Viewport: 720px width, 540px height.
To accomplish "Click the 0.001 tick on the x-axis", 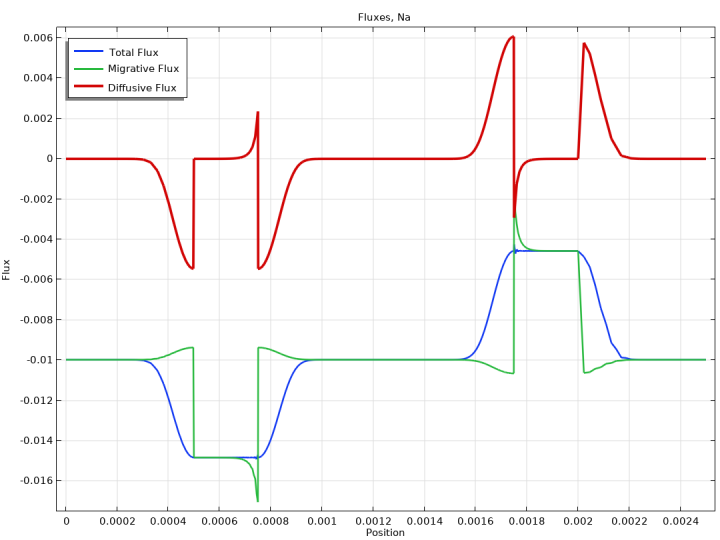I will pyautogui.click(x=321, y=522).
